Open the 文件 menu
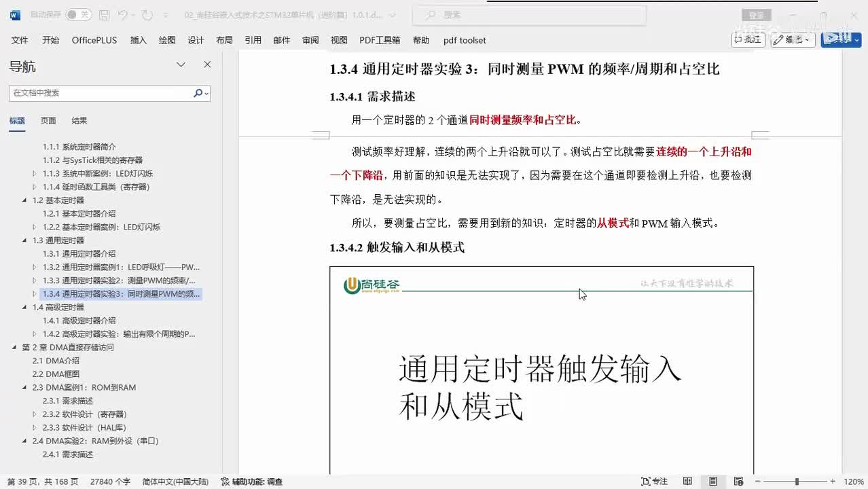The height and width of the screenshot is (489, 868). [x=20, y=40]
